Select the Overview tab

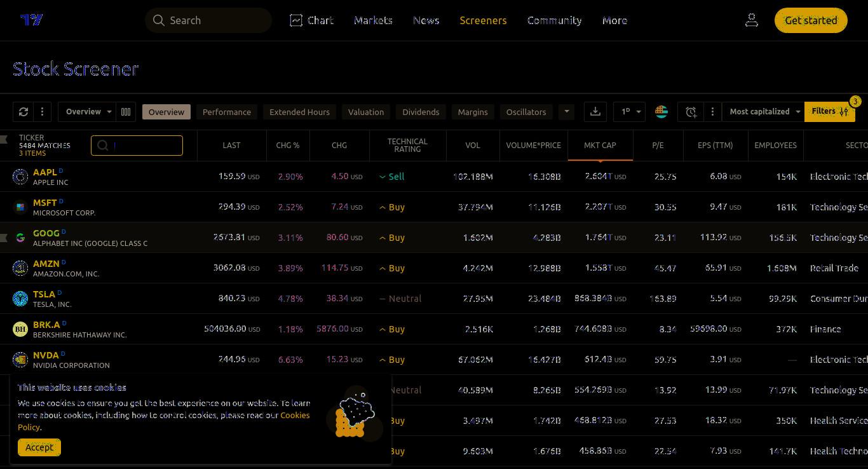pyautogui.click(x=166, y=112)
